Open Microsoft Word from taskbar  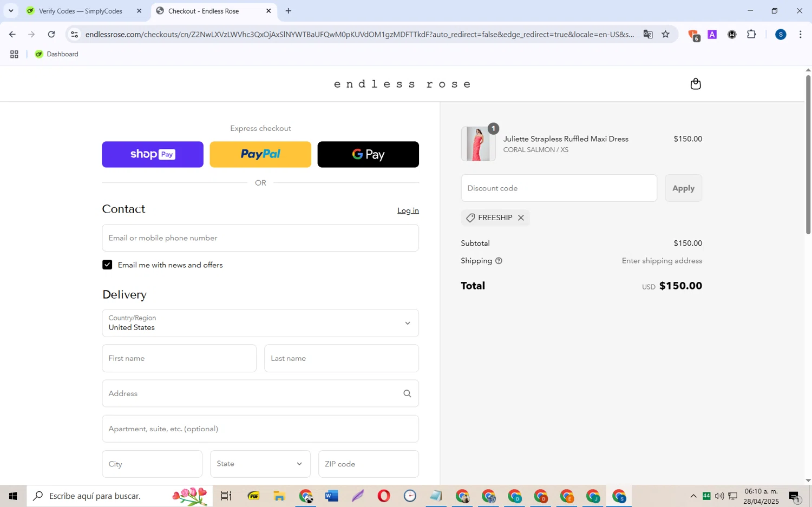tap(332, 496)
